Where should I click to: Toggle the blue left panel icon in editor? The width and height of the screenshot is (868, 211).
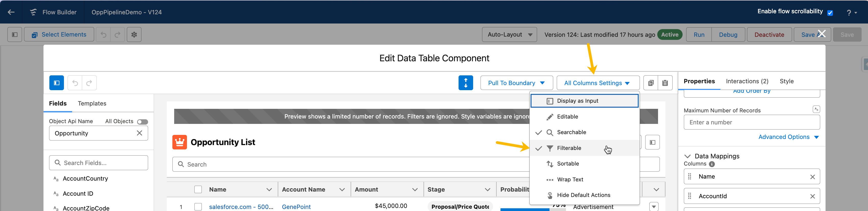(x=57, y=83)
